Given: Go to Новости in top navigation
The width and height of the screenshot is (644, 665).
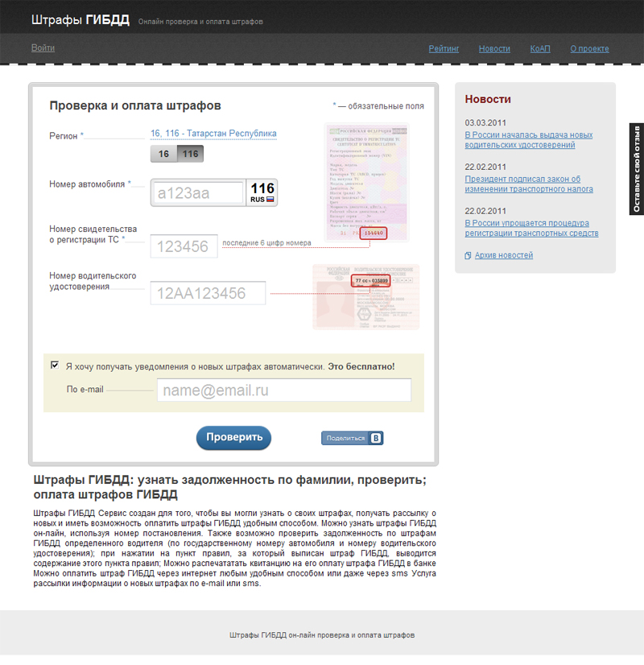Looking at the screenshot, I should click(x=494, y=48).
